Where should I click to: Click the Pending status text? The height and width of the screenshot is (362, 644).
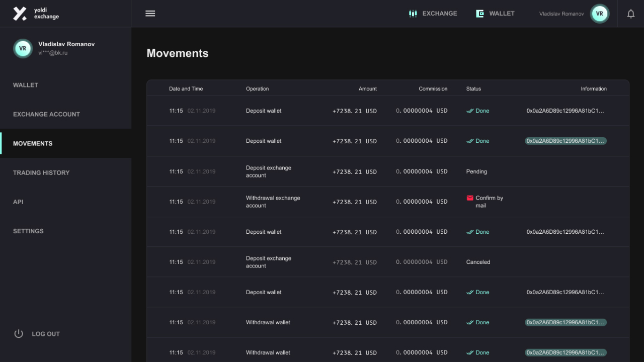476,171
